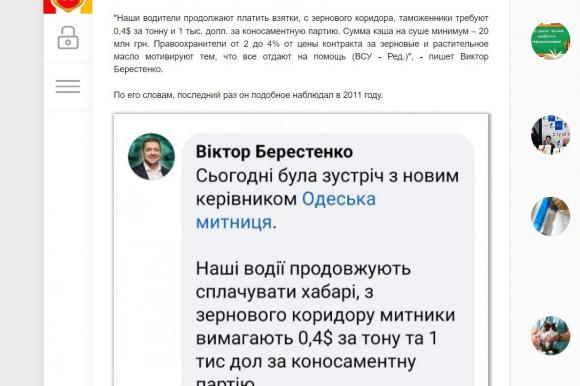The height and width of the screenshot is (386, 580).
Task: Click the padlock login icon
Action: pos(68,37)
